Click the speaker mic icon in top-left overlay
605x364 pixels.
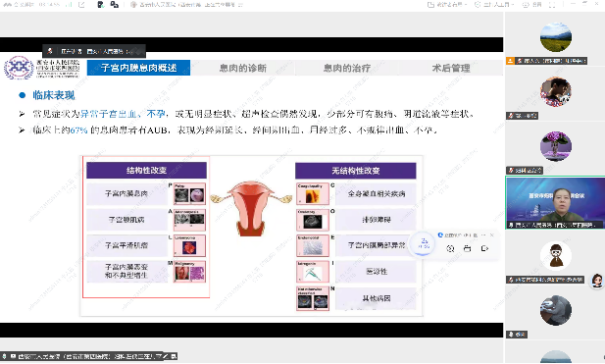tap(50, 51)
